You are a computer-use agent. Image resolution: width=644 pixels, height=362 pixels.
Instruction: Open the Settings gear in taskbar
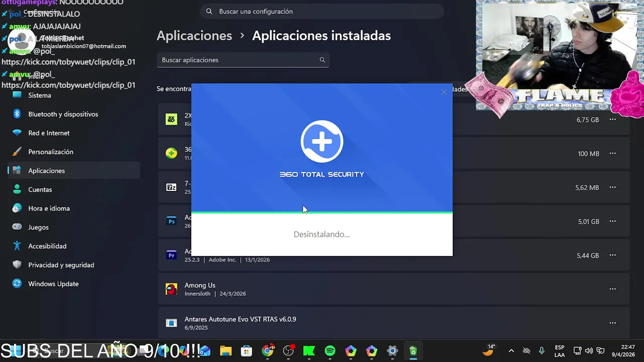coord(392,351)
